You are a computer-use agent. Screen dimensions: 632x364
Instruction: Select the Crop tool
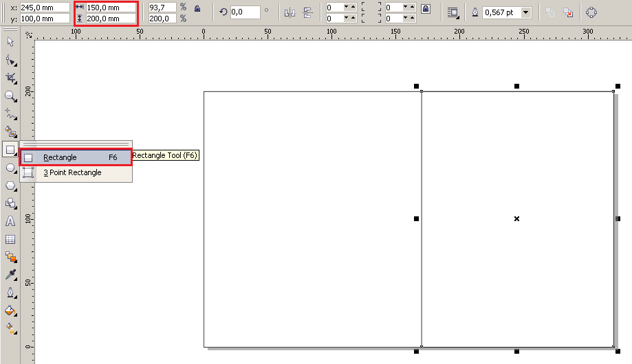[10, 78]
